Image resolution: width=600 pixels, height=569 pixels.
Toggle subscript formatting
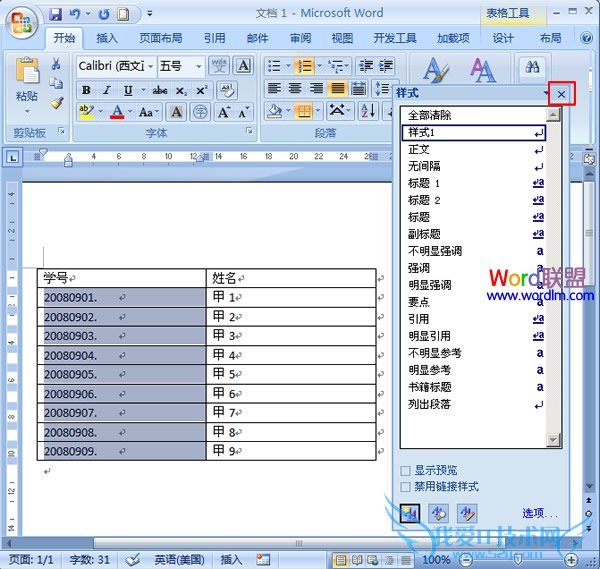[x=181, y=90]
